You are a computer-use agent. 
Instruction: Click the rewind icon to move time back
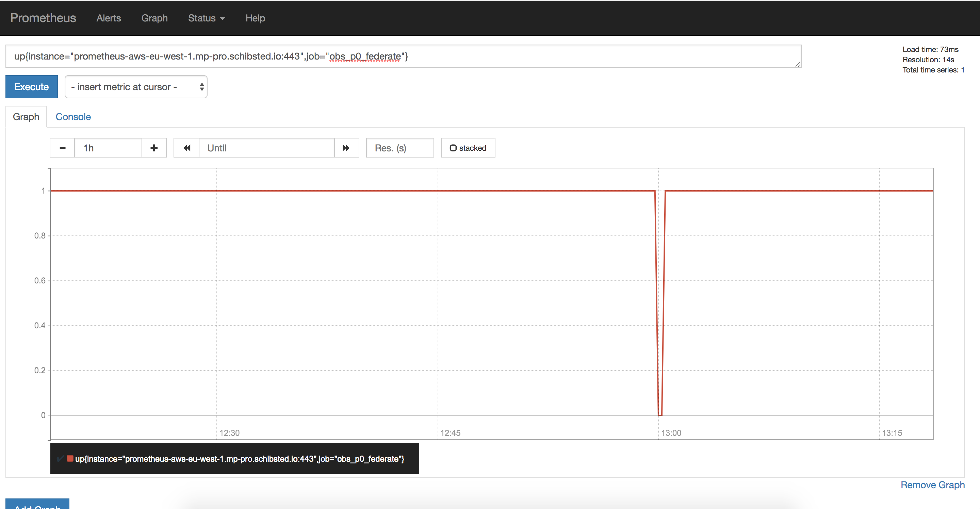186,148
